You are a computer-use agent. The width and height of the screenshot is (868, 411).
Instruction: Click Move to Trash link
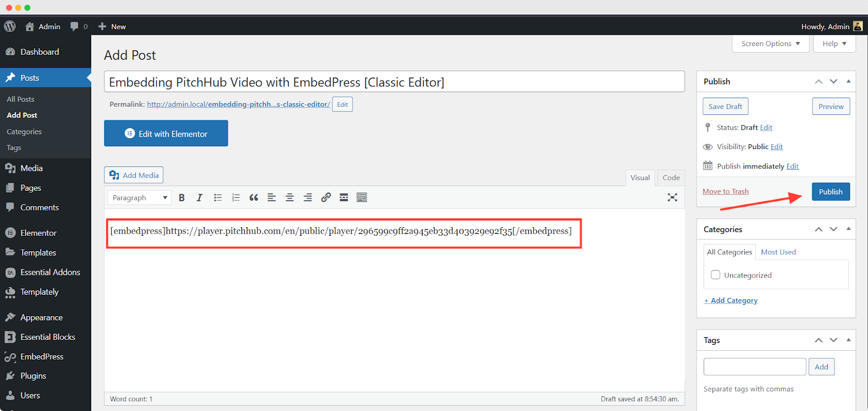[x=725, y=191]
